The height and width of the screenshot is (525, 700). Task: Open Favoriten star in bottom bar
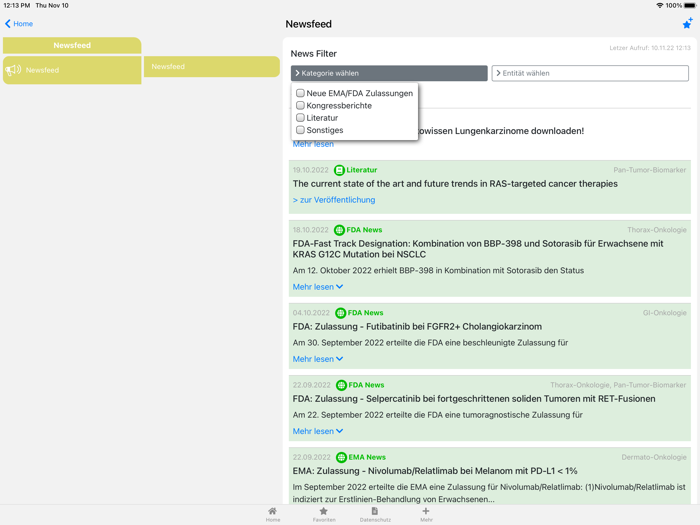click(x=323, y=513)
